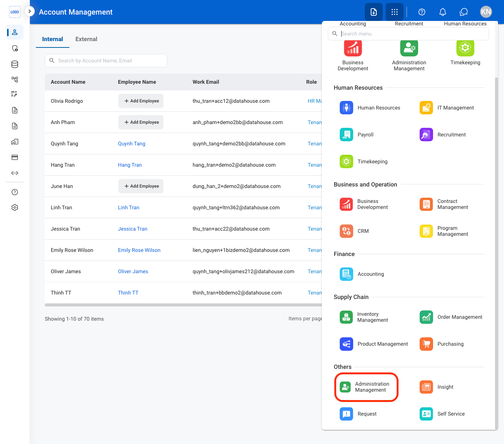This screenshot has height=444, width=504.
Task: Expand the left sidebar with arrow button
Action: (29, 11)
